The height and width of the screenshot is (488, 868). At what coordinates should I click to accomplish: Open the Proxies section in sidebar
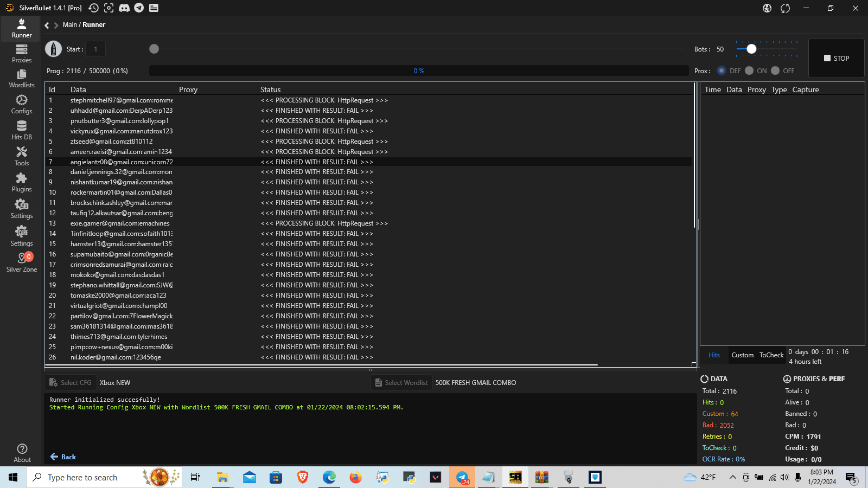(x=22, y=54)
